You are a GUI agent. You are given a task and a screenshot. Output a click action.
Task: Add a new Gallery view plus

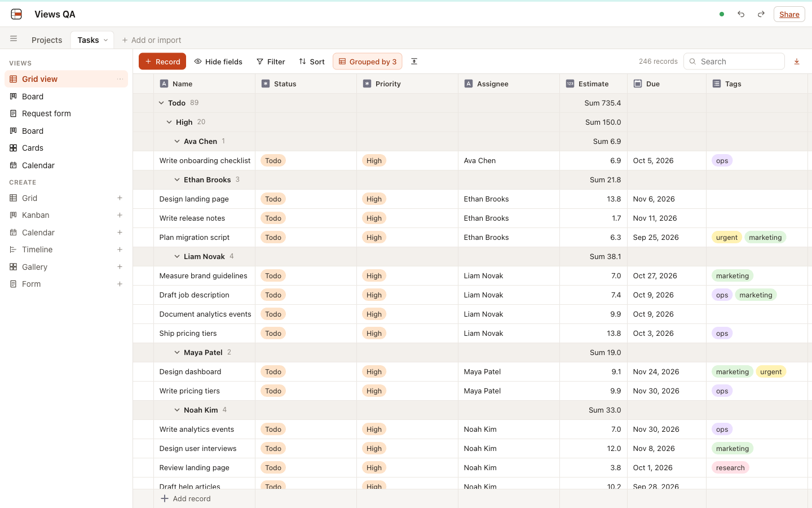click(x=120, y=267)
